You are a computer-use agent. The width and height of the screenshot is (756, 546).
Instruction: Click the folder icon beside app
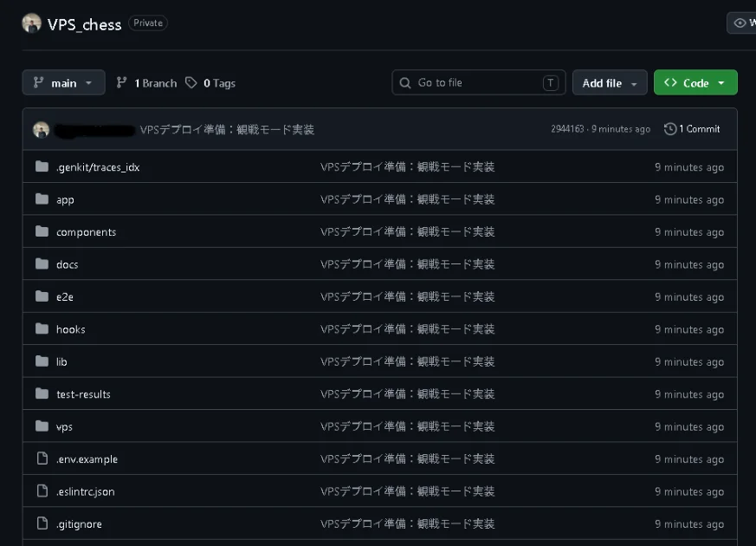[x=42, y=199]
